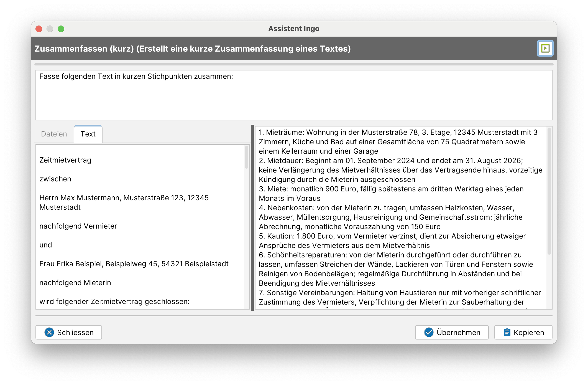
Task: Click the blue X icon on Schliessen
Action: click(49, 332)
